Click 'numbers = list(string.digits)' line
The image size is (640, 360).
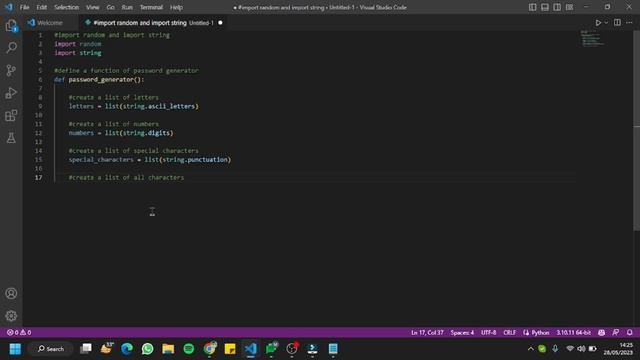[121, 133]
